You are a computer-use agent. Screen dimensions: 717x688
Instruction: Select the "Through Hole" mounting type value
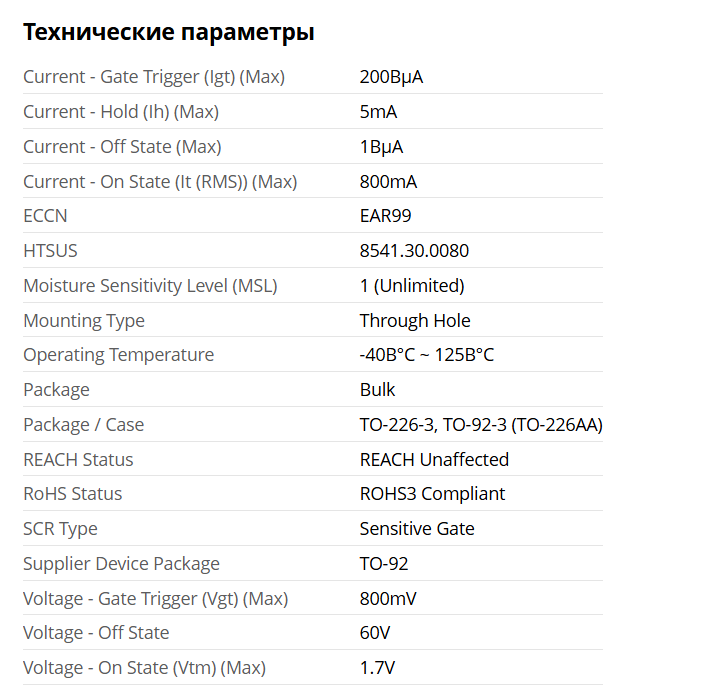(x=415, y=321)
